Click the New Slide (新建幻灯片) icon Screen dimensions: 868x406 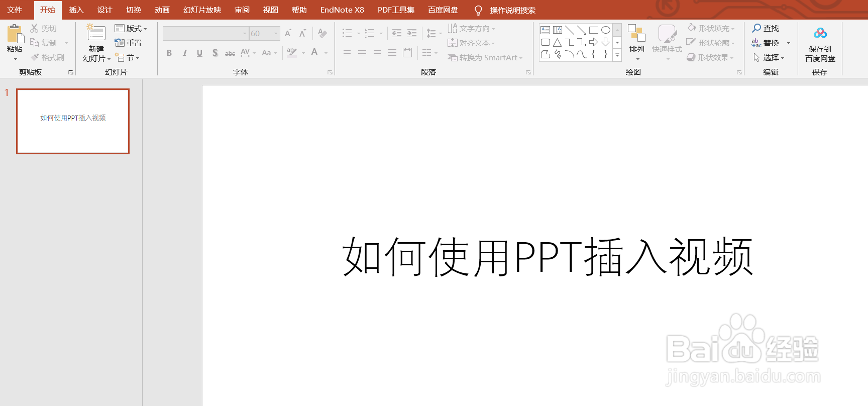pyautogui.click(x=96, y=33)
